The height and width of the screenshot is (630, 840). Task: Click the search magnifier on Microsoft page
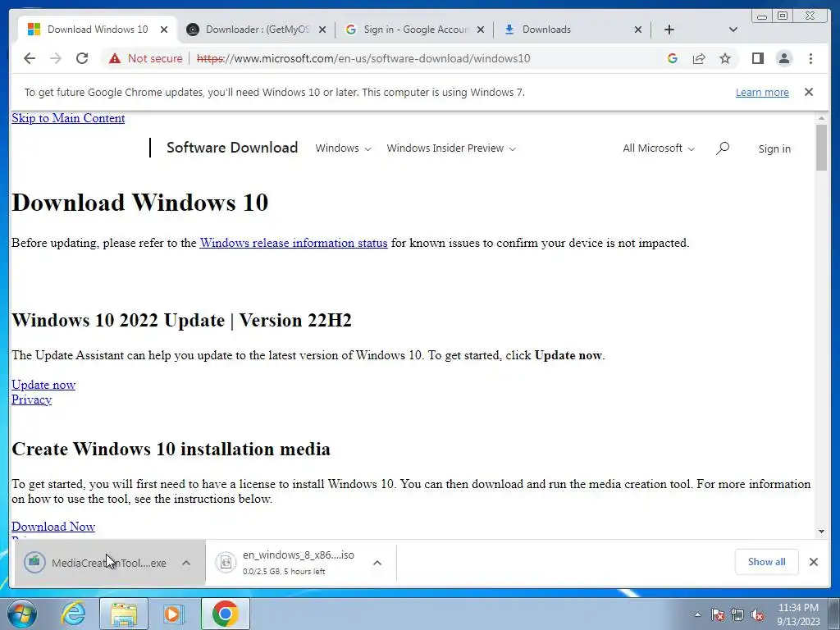tap(722, 148)
